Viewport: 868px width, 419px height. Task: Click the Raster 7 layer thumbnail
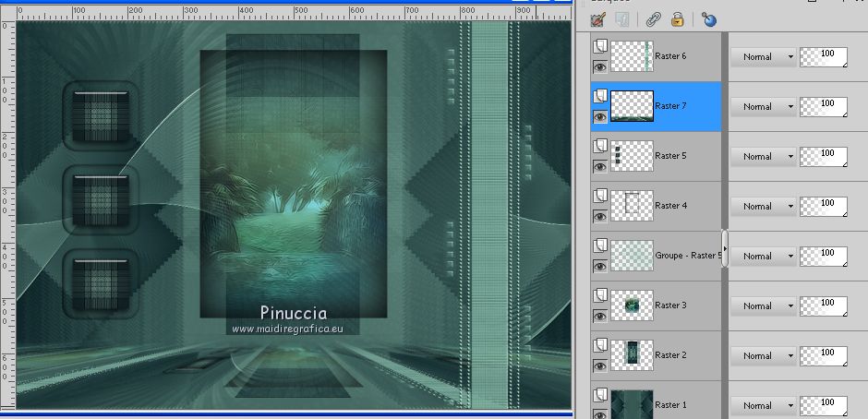(x=632, y=106)
